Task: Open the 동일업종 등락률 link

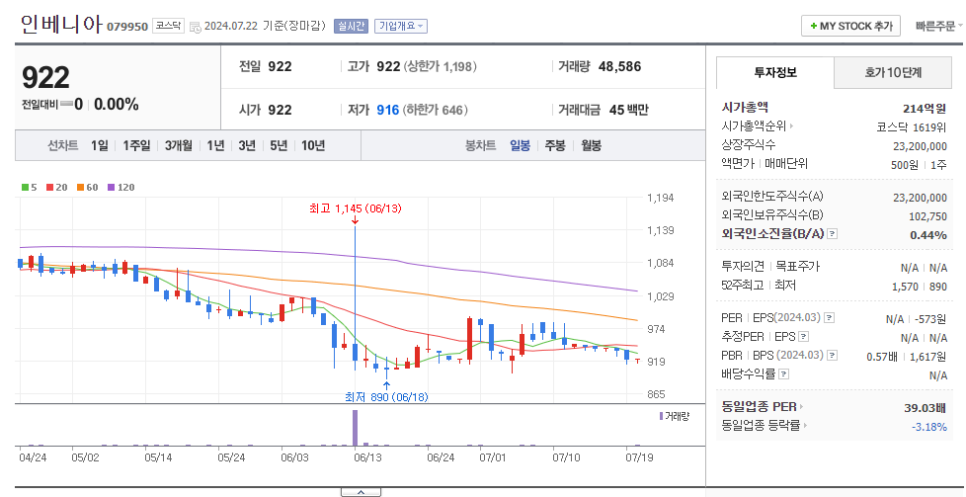Action: coord(764,426)
